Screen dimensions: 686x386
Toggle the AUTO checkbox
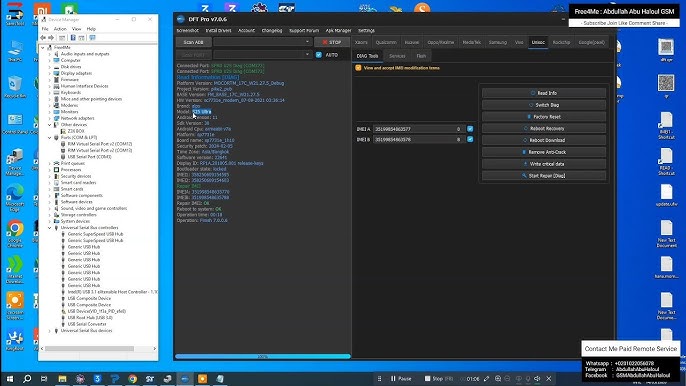click(x=318, y=55)
